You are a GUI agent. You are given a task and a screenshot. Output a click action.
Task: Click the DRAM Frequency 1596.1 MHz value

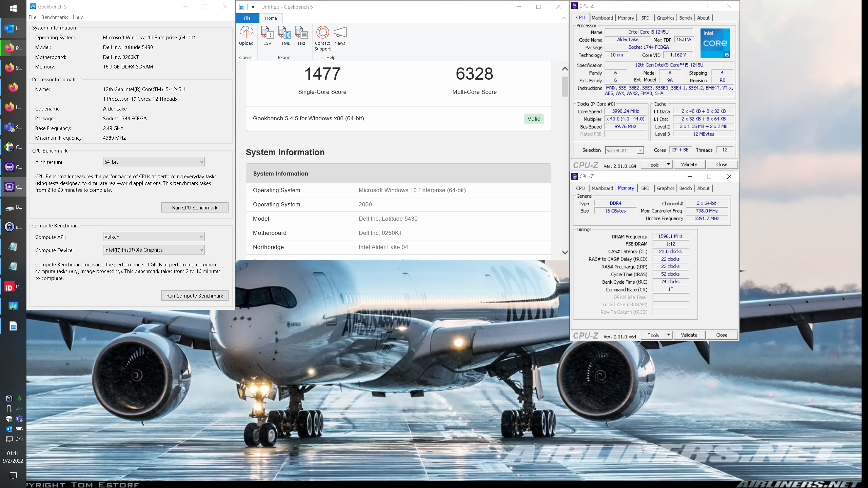pos(670,237)
